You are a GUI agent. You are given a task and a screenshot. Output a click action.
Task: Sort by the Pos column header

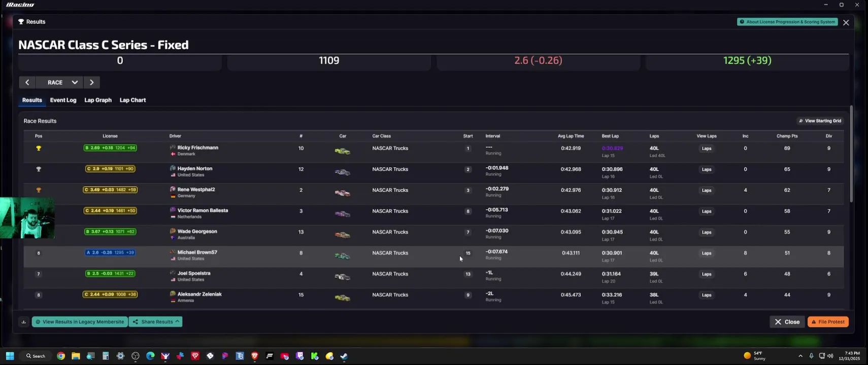tap(39, 136)
